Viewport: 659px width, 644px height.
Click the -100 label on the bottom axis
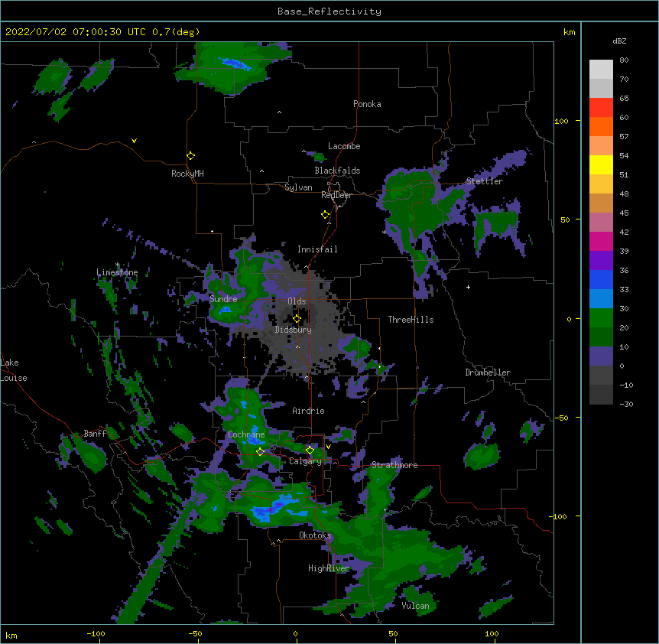pos(96,633)
